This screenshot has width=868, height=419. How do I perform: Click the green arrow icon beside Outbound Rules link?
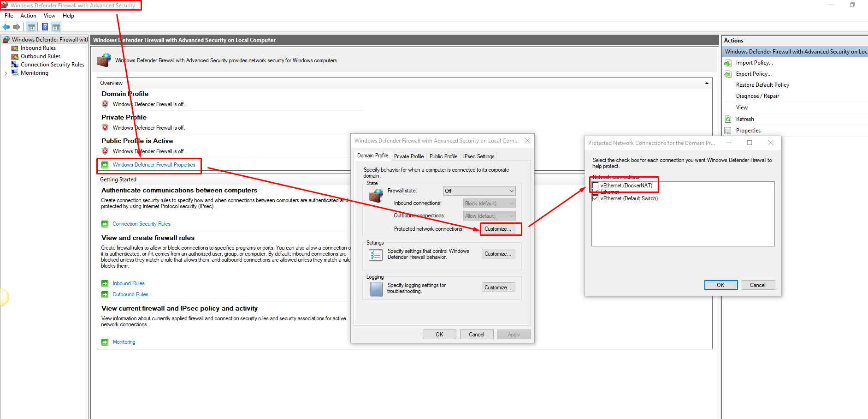tap(105, 294)
